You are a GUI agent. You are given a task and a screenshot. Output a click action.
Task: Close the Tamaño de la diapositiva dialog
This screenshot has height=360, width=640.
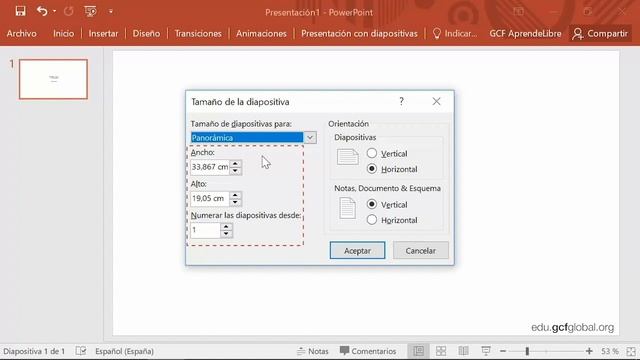click(x=436, y=101)
